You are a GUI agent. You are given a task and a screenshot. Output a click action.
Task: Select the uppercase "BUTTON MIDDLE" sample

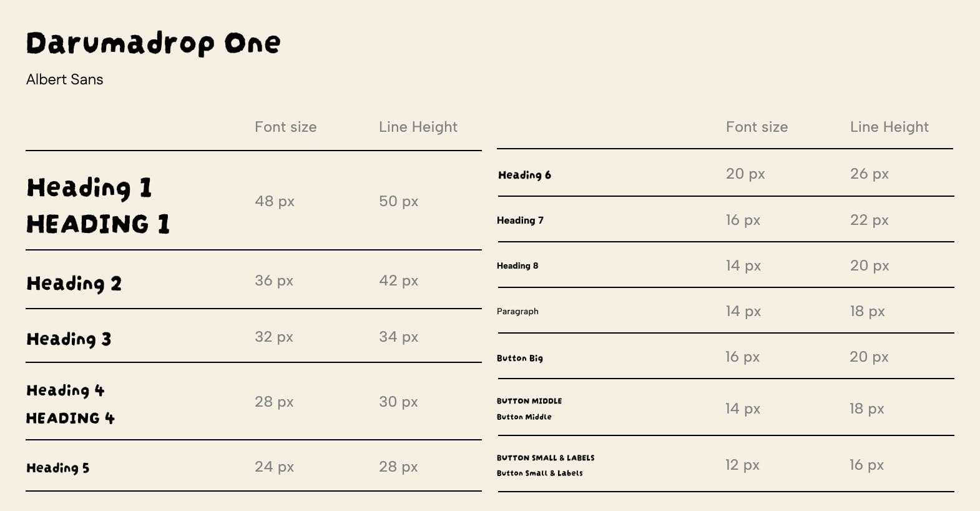[x=529, y=401]
